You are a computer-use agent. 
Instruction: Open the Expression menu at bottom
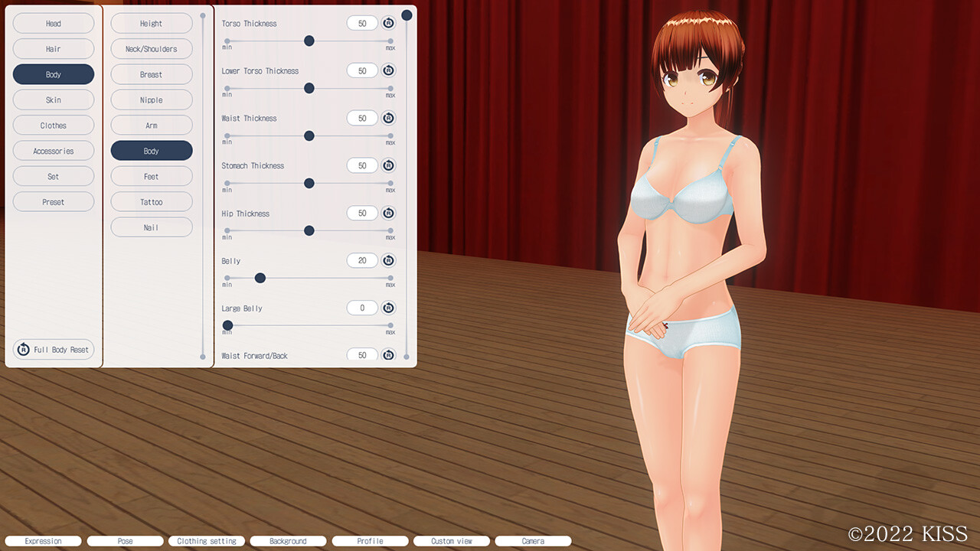click(x=44, y=541)
